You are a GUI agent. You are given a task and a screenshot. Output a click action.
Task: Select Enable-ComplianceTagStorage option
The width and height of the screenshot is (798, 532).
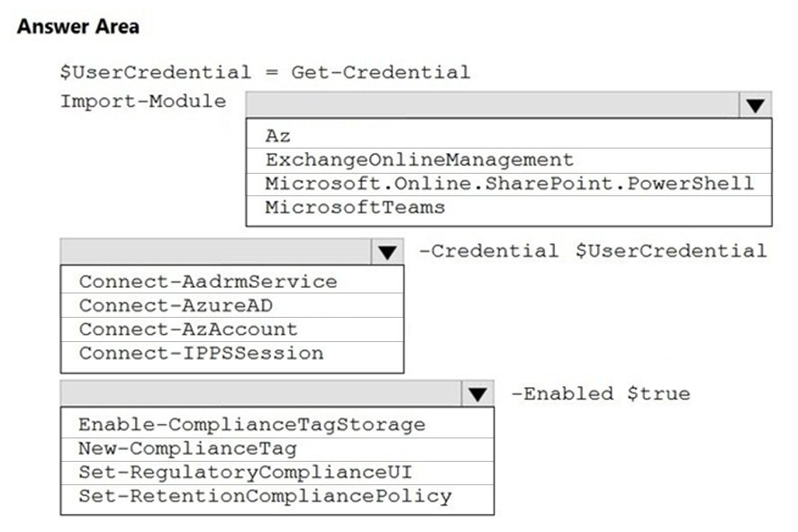(x=277, y=425)
